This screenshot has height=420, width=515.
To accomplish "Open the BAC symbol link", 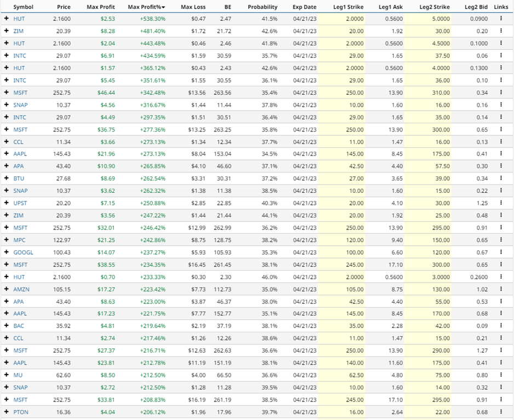I will [x=19, y=326].
